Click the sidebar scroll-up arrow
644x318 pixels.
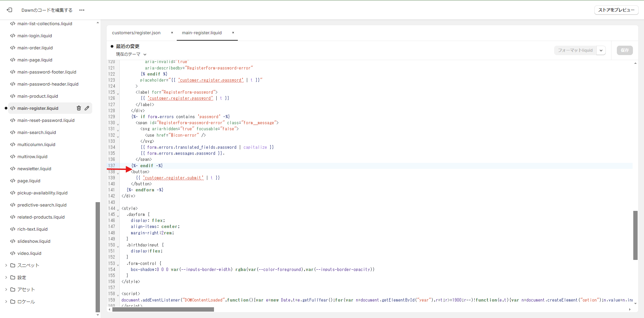[x=98, y=22]
